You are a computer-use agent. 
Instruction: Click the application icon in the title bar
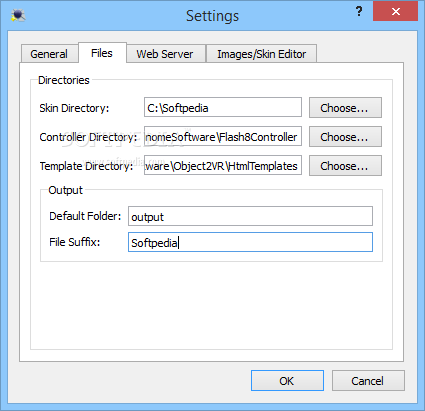[x=18, y=15]
